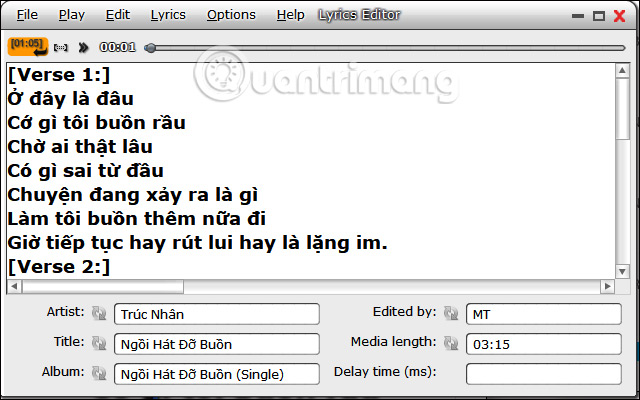Click the playback position slider handle
This screenshot has width=640, height=400.
pyautogui.click(x=150, y=48)
